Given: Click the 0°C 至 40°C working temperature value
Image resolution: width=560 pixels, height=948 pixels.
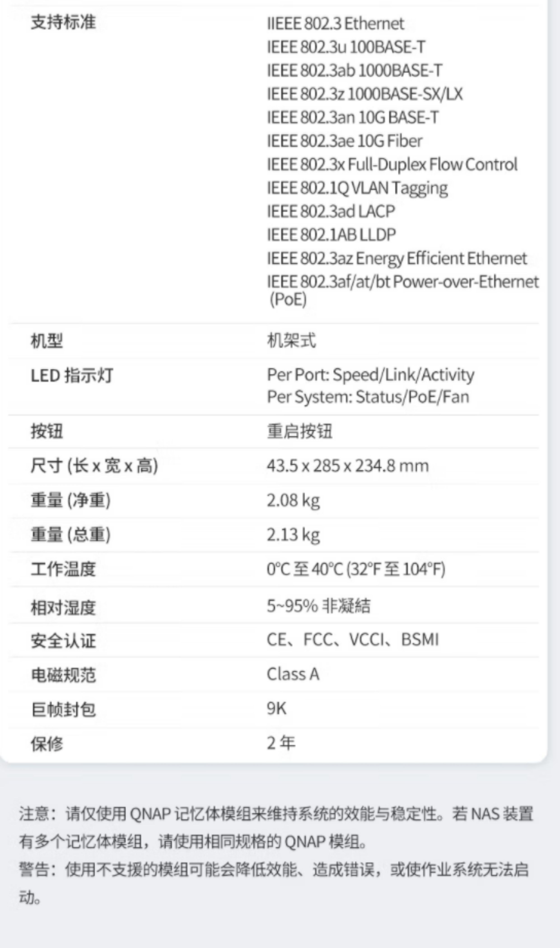Looking at the screenshot, I should click(355, 569).
